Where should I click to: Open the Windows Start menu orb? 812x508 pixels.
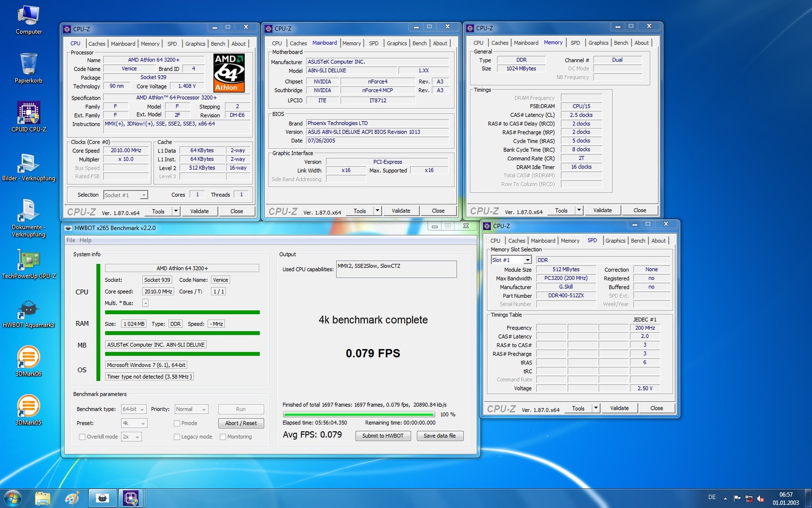pos(13,498)
